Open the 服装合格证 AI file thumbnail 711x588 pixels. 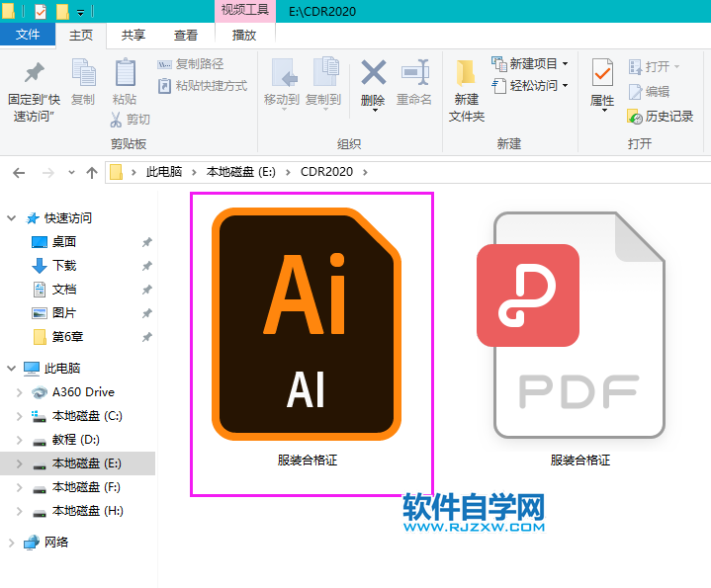point(307,324)
